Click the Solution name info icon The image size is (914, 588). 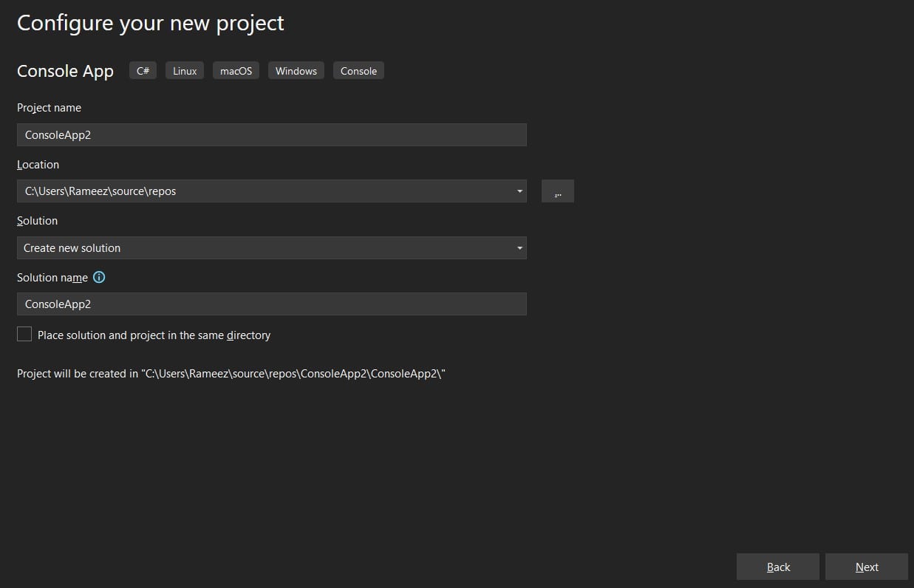(x=99, y=278)
